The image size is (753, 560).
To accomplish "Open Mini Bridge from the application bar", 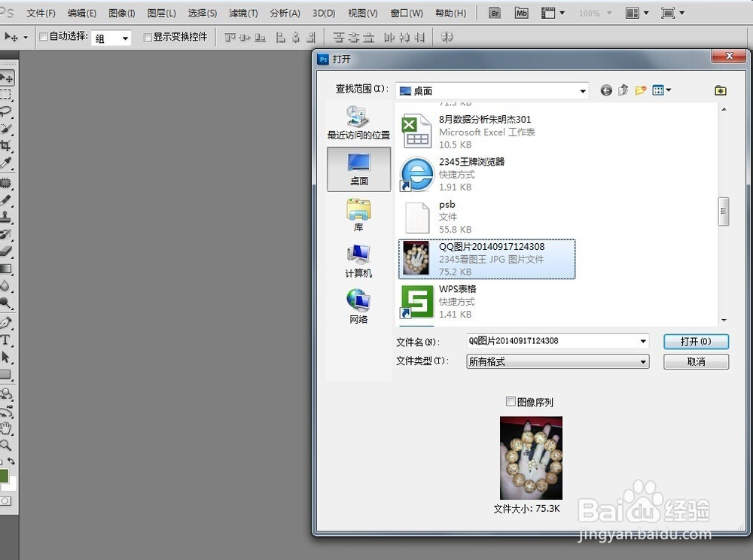I will click(x=520, y=12).
